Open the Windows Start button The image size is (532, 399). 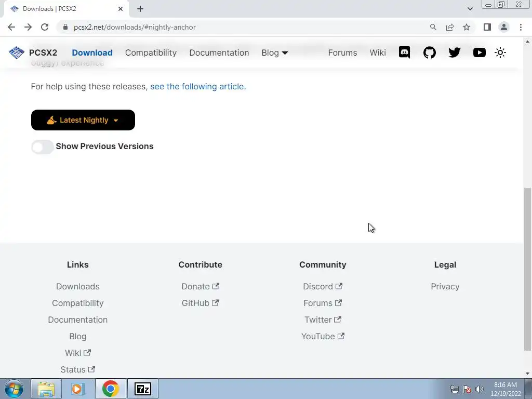(x=14, y=389)
